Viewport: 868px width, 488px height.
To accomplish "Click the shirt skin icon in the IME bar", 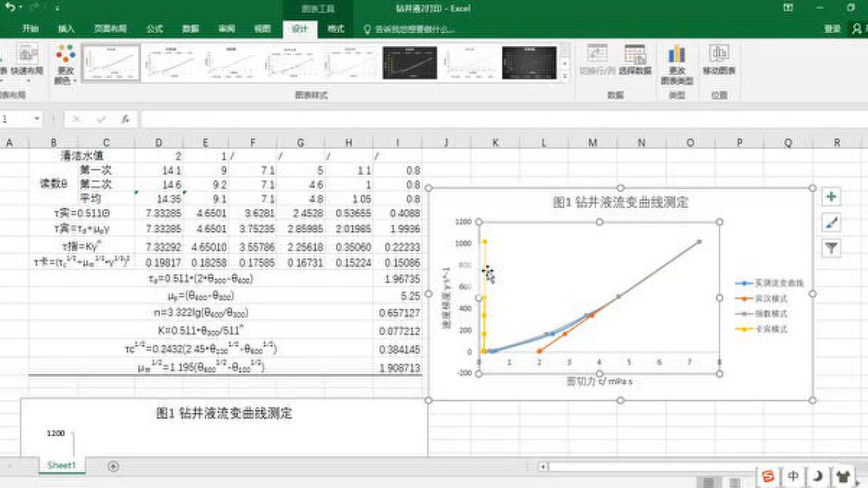I will (843, 476).
